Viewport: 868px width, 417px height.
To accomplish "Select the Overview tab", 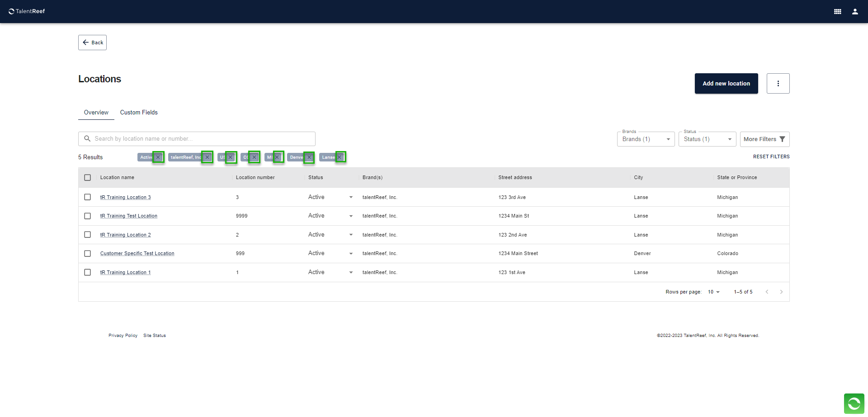I will (96, 113).
